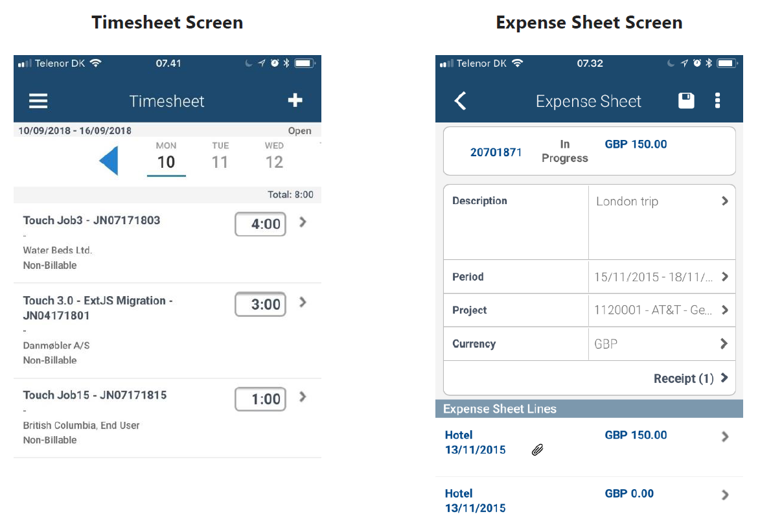
Task: Expand the Description London trip row
Action: click(x=661, y=202)
